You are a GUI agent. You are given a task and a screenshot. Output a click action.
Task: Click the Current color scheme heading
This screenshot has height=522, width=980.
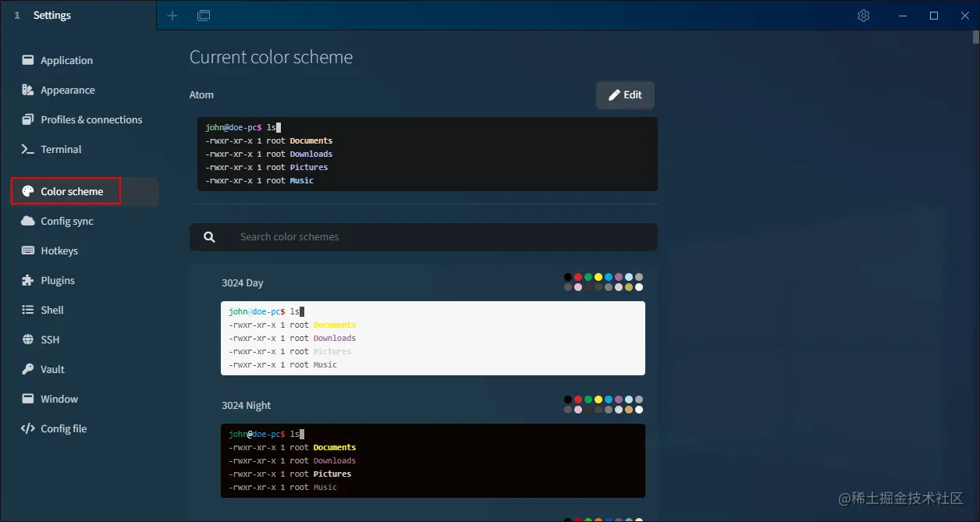[x=272, y=57]
